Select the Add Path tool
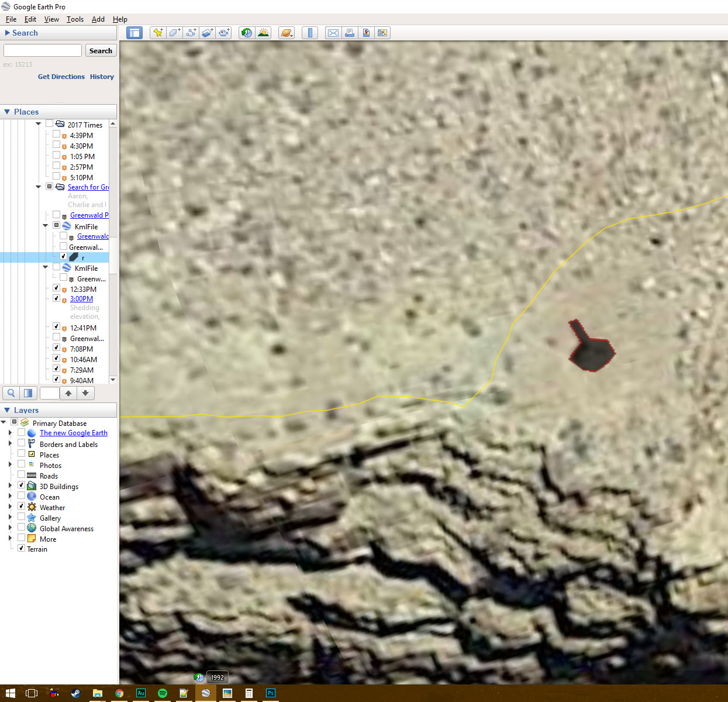The height and width of the screenshot is (702, 728). [x=191, y=33]
